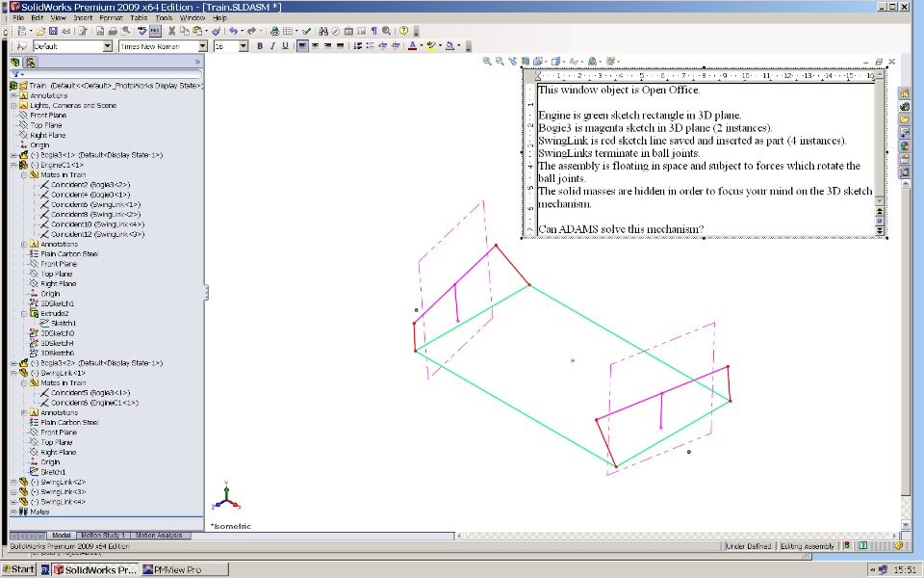Expand the Mates folder at tree bottom
This screenshot has height=578, width=924.
(13, 512)
